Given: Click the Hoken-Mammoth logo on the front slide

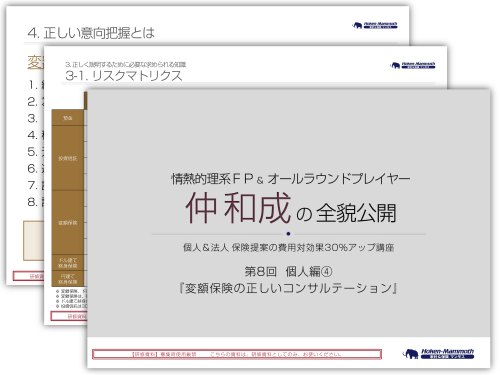Looking at the screenshot, I should point(438,354).
